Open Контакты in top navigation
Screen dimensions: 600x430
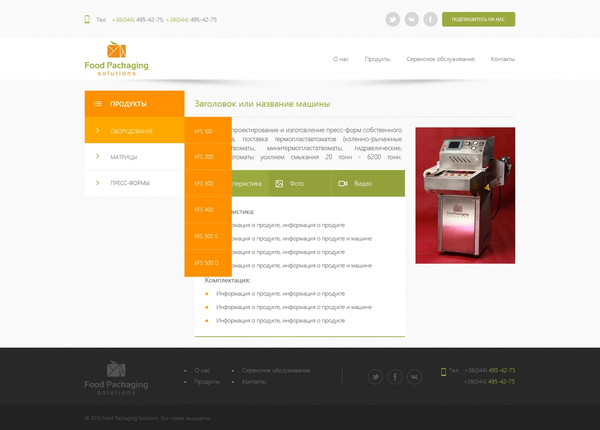click(503, 59)
